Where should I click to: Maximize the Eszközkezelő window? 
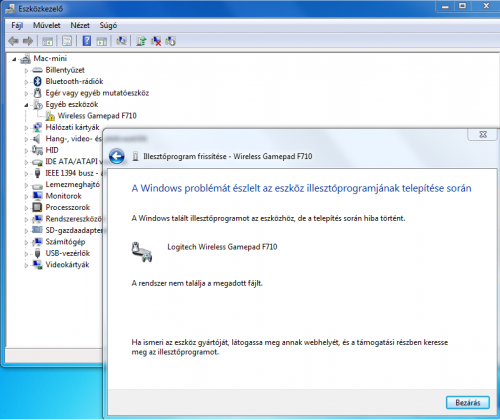[462, 6]
